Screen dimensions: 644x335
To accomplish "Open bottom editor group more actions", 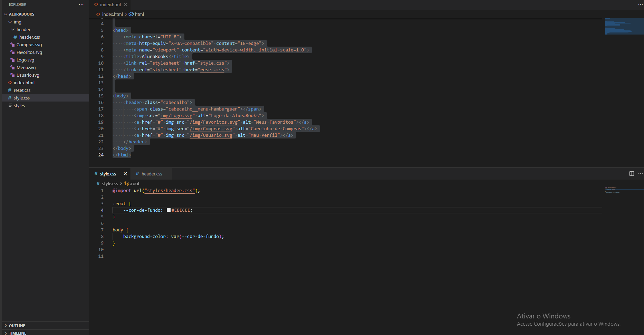I will [640, 173].
